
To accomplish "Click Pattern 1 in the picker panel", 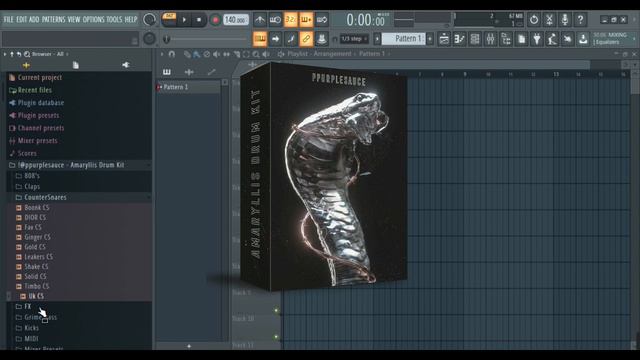I will pos(188,87).
